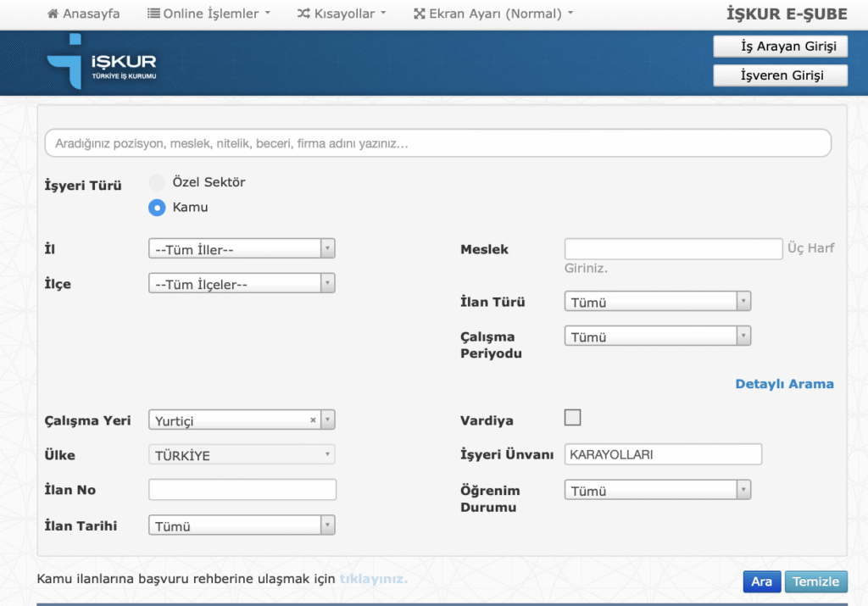This screenshot has height=606, width=868.
Task: Open the Online İşlemler menu
Action: click(209, 14)
